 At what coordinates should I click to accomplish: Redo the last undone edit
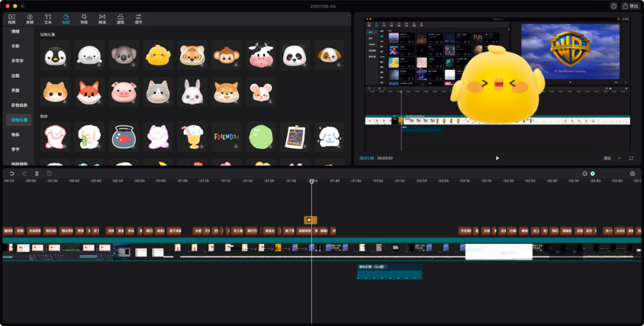coord(24,173)
